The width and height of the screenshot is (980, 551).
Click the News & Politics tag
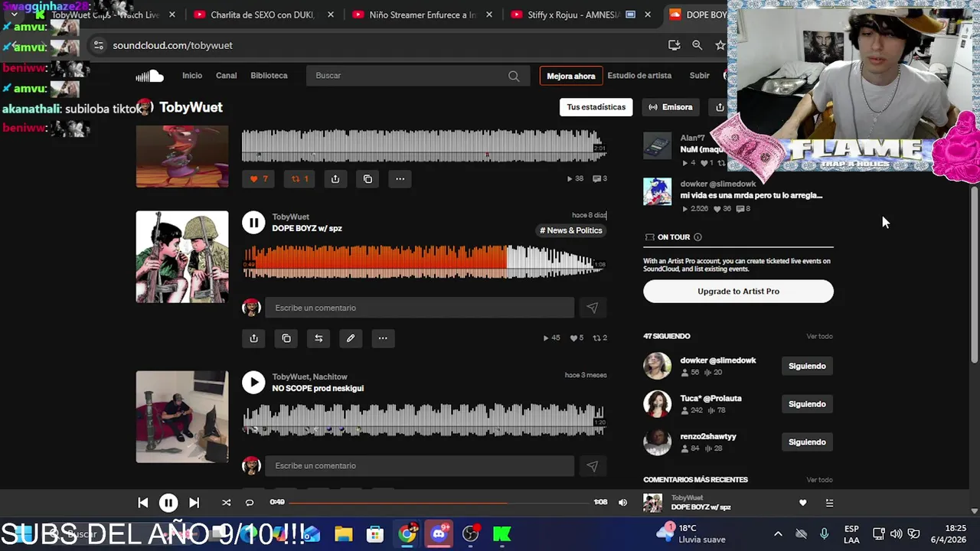click(571, 230)
